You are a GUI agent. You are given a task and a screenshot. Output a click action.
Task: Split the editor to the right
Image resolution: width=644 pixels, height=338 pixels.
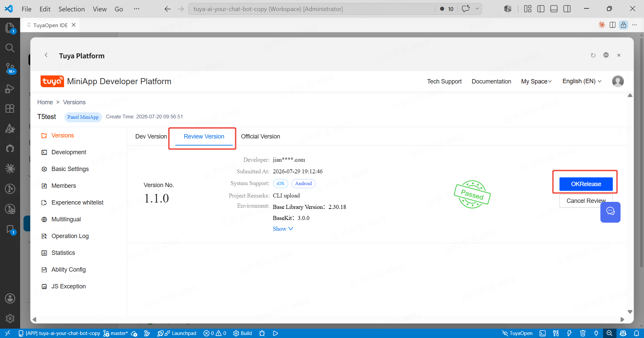point(612,25)
